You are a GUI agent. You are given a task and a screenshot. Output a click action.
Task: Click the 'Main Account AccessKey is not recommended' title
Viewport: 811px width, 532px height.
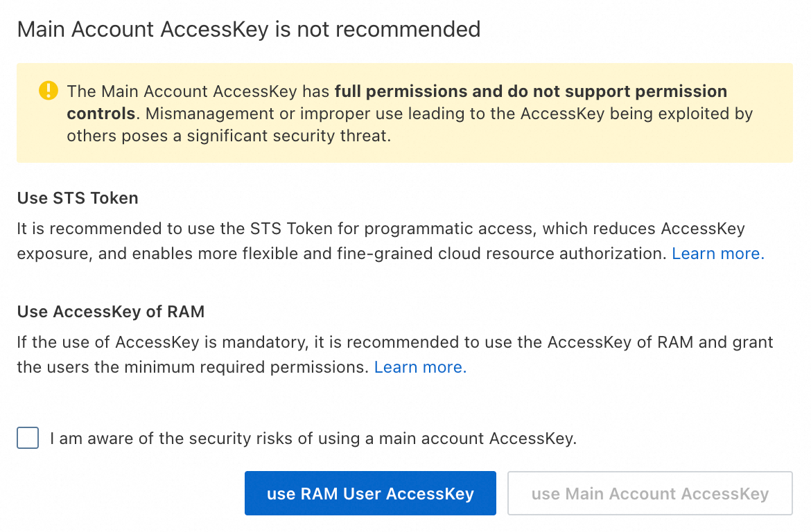click(x=249, y=29)
